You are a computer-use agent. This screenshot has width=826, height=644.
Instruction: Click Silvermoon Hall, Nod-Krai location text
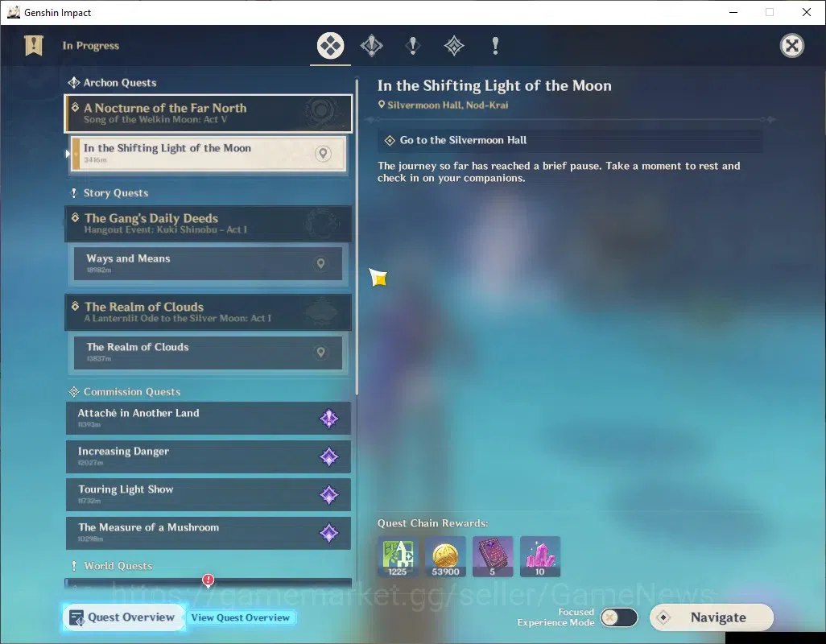[448, 105]
